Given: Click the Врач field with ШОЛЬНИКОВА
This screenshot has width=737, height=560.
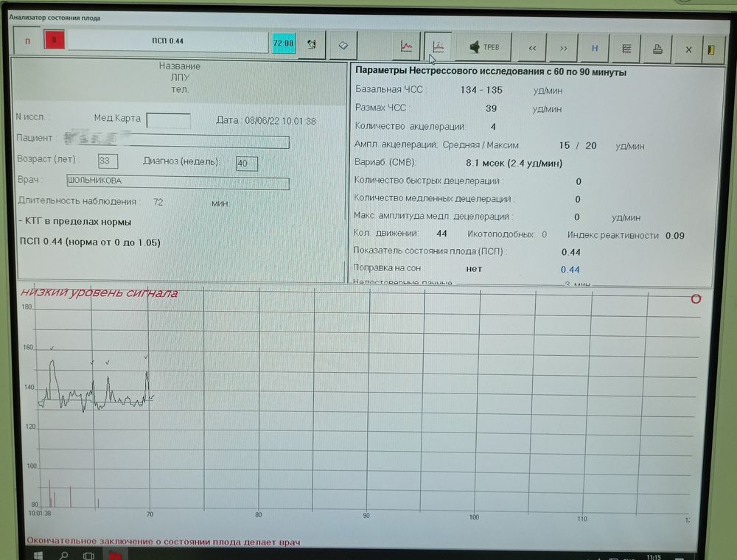Looking at the screenshot, I should pos(178,182).
